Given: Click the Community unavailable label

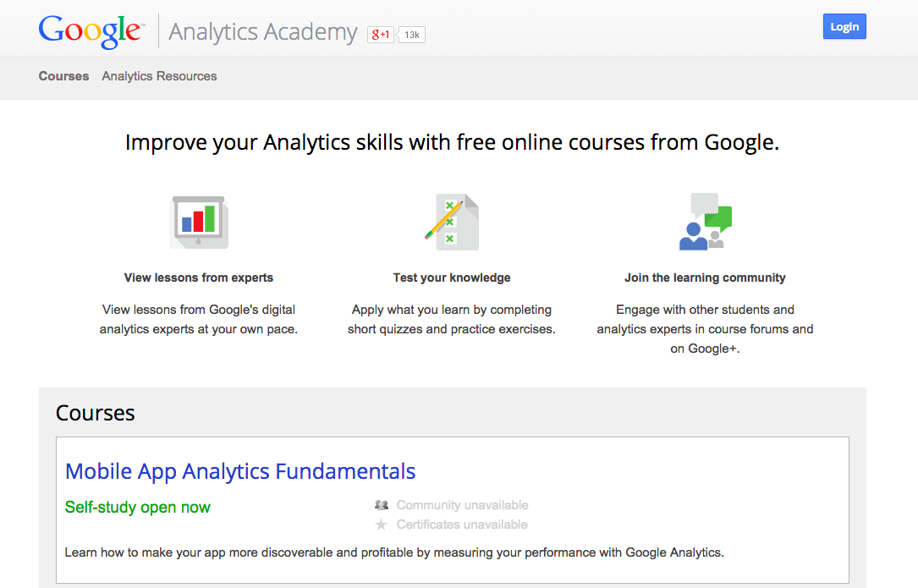Looking at the screenshot, I should (x=462, y=505).
